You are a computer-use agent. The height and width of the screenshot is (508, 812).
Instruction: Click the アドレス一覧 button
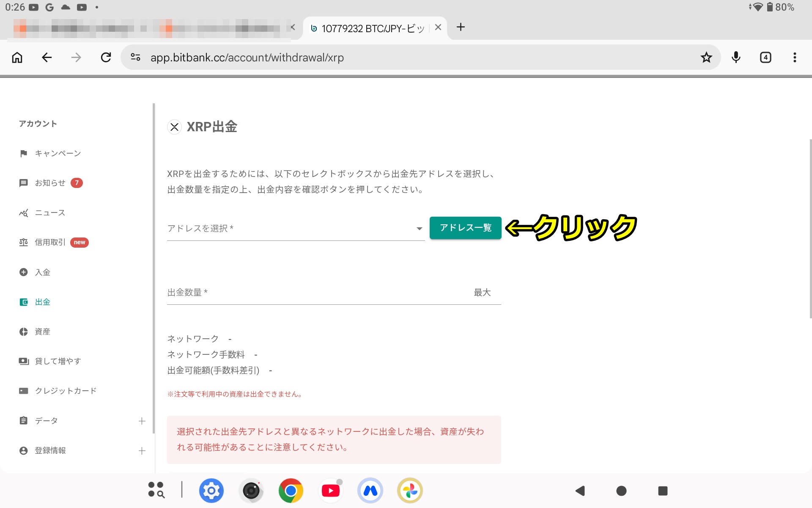(x=465, y=228)
